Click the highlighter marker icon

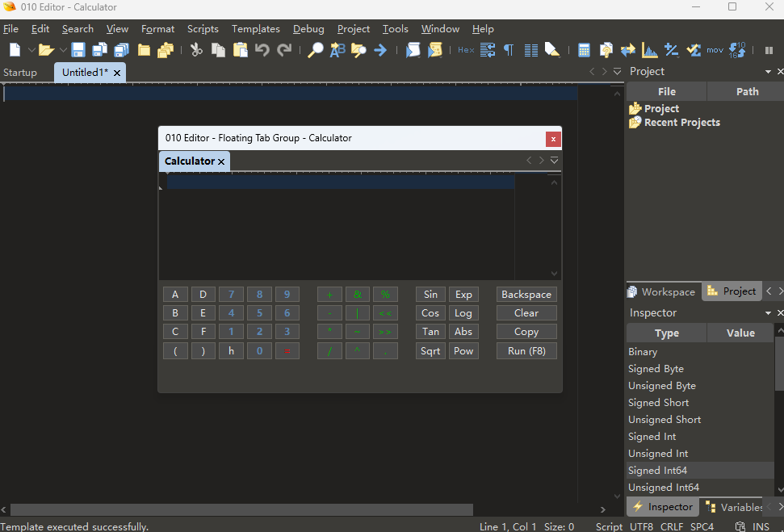tap(552, 49)
